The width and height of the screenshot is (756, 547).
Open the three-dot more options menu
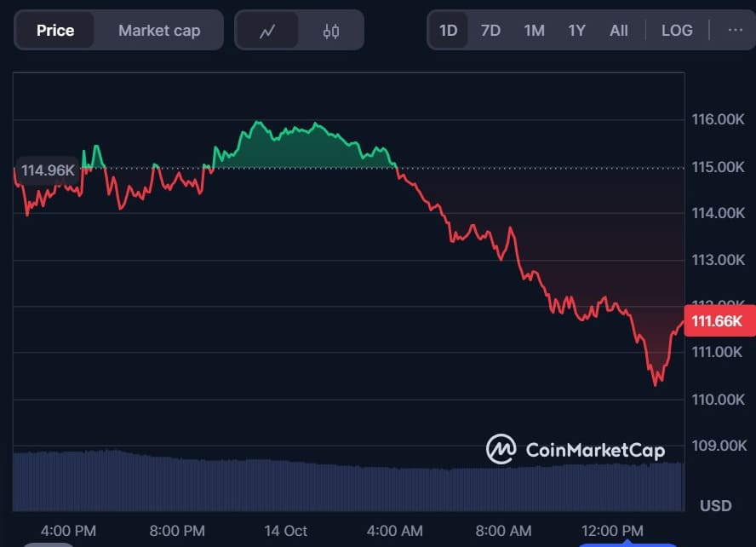[x=736, y=31]
